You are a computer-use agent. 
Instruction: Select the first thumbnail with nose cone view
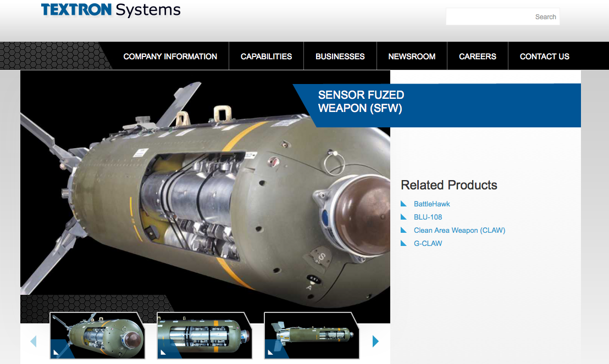(x=97, y=335)
